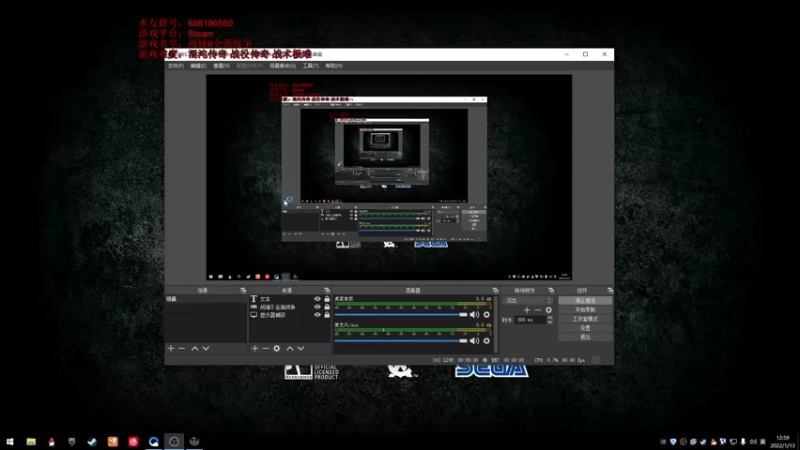Move the selected source down in the Sources panel
The width and height of the screenshot is (800, 450).
tap(301, 348)
